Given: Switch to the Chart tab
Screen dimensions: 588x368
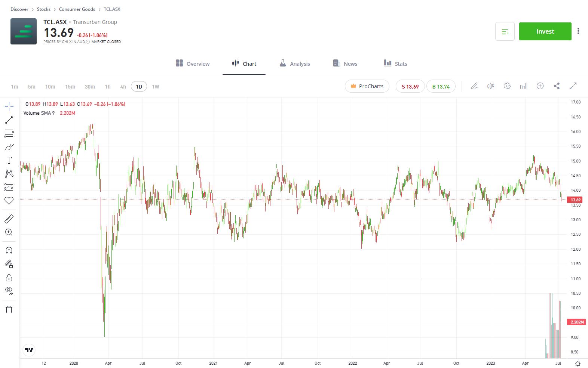Looking at the screenshot, I should pyautogui.click(x=244, y=64).
